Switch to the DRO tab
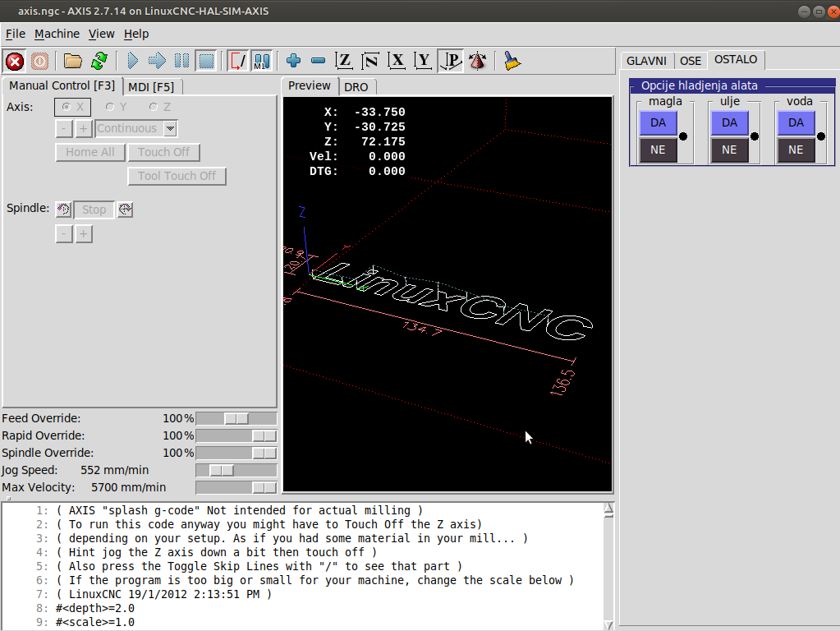Screen dimensions: 840x631 pos(356,87)
